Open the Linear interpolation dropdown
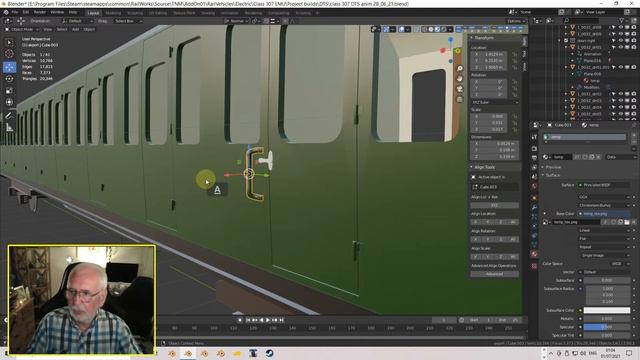The width and height of the screenshot is (640, 360). 604,230
